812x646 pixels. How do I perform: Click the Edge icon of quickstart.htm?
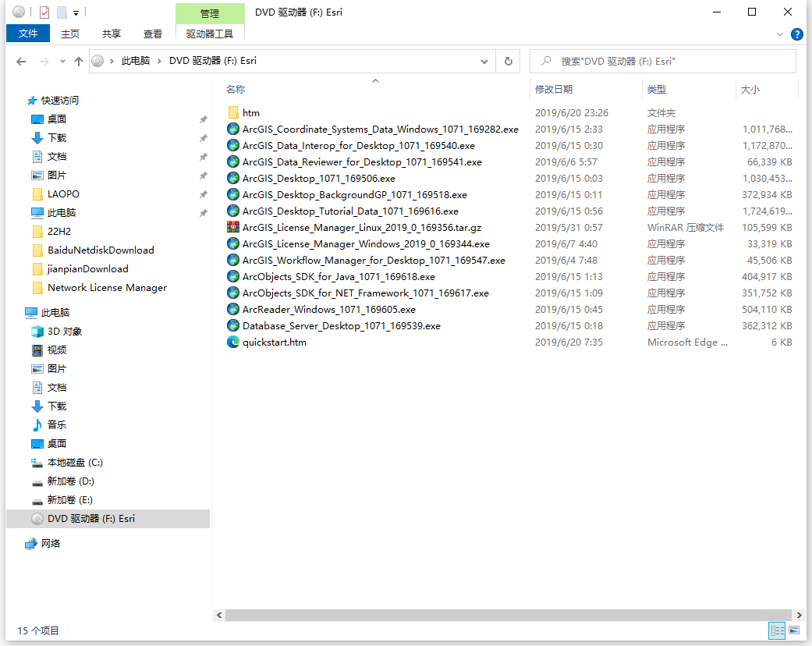click(233, 342)
